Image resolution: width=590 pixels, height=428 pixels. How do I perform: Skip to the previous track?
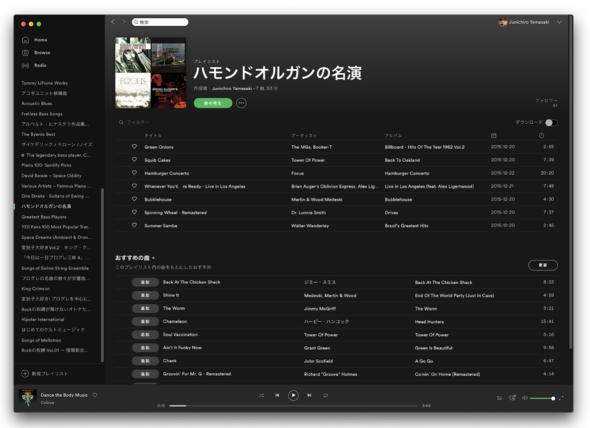277,395
